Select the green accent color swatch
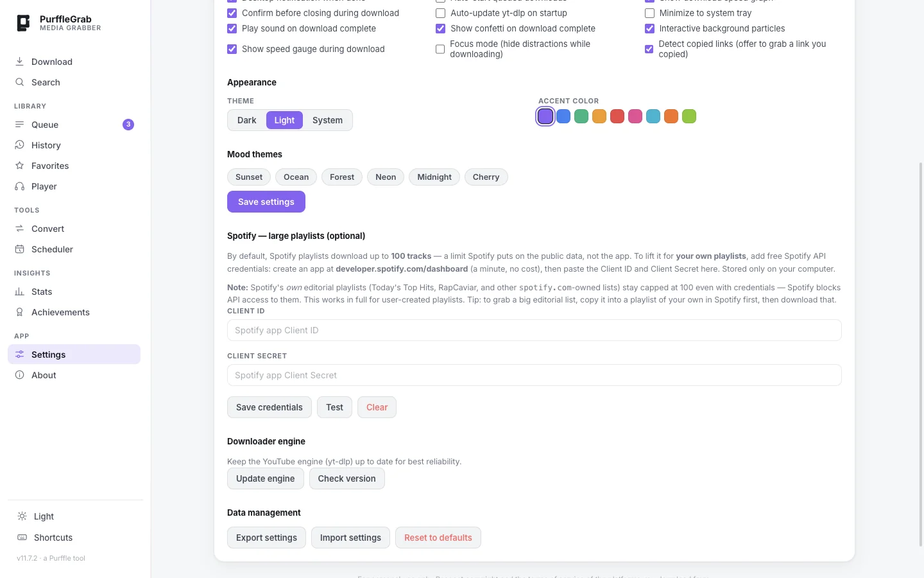The width and height of the screenshot is (924, 578). tap(581, 116)
